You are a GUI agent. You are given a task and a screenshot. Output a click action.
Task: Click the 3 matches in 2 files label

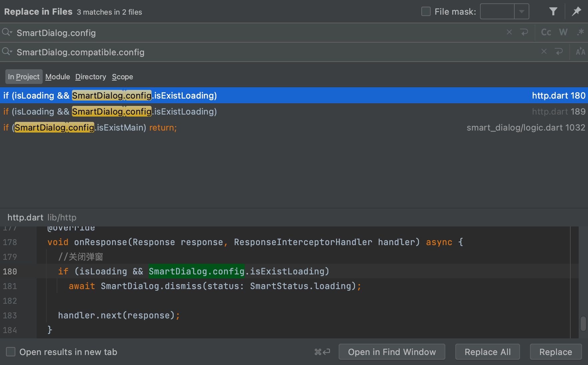pyautogui.click(x=109, y=12)
